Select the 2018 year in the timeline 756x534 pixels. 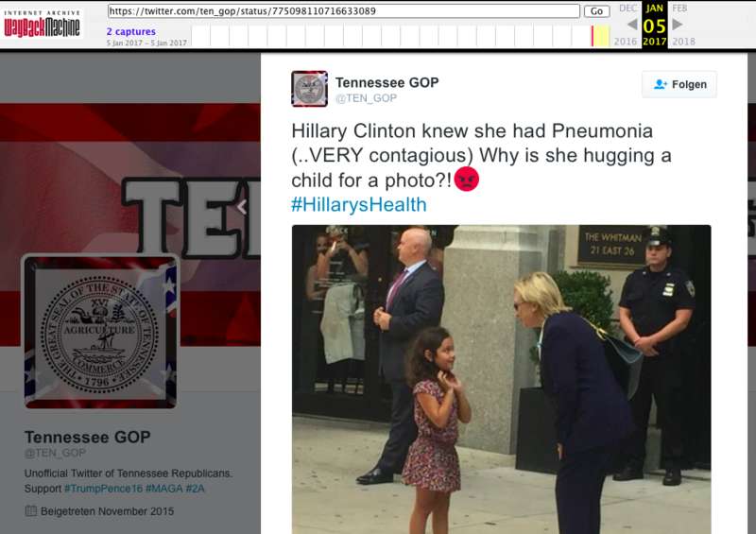pyautogui.click(x=683, y=42)
